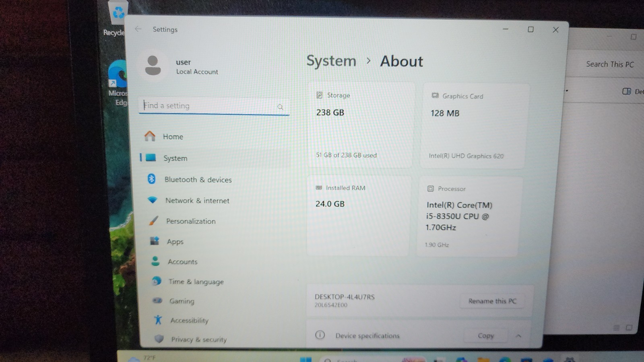Click the back arrow in Settings
The image size is (644, 362).
(x=138, y=29)
